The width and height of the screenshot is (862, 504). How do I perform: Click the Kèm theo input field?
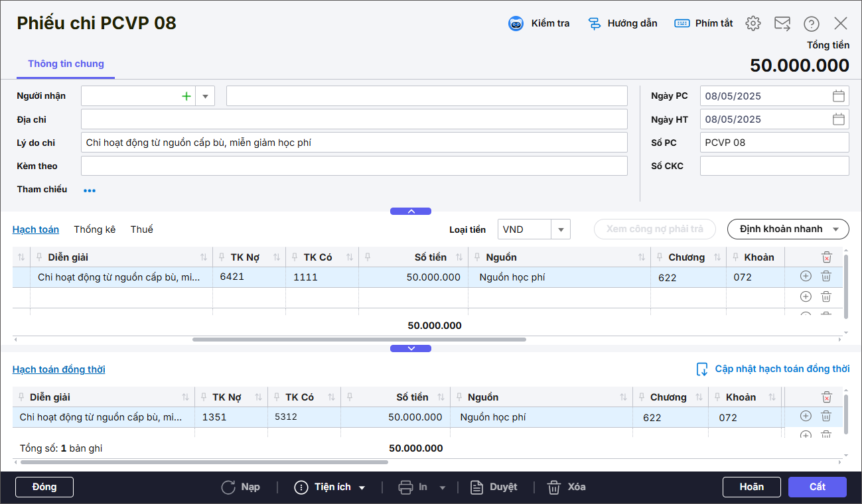click(354, 166)
